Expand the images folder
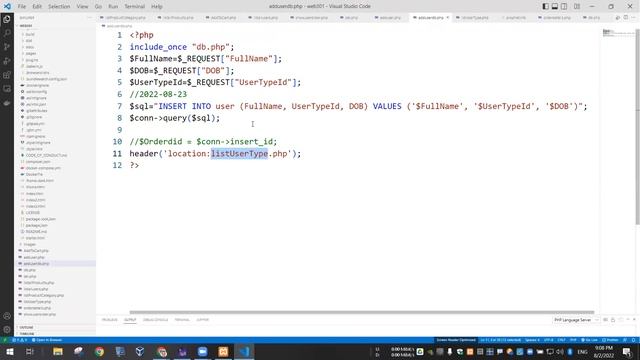Viewport: 640px width, 360px height. pos(29,244)
